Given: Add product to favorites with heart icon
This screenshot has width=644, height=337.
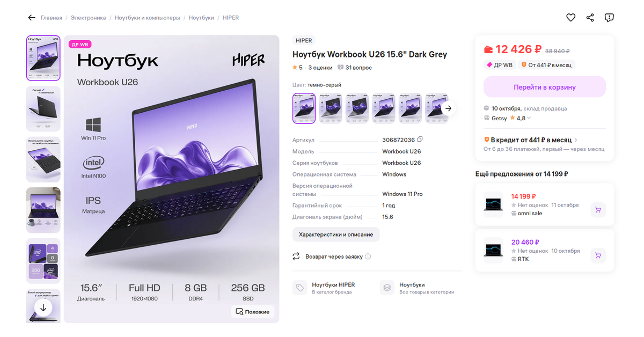Looking at the screenshot, I should pyautogui.click(x=570, y=18).
